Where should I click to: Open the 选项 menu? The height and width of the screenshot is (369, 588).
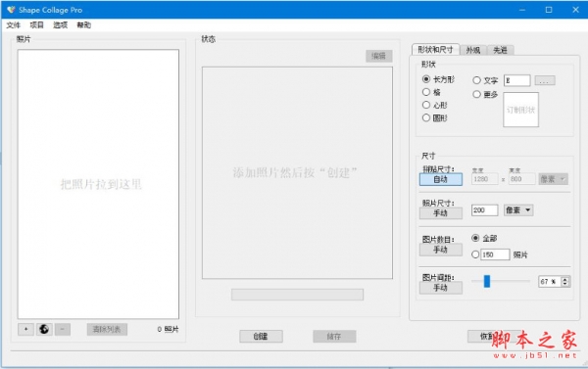point(60,25)
